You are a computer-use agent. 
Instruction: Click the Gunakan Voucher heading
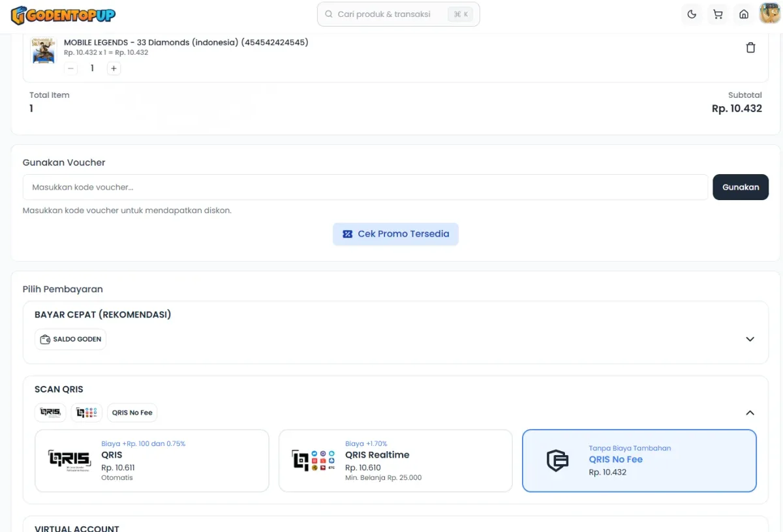tap(64, 162)
